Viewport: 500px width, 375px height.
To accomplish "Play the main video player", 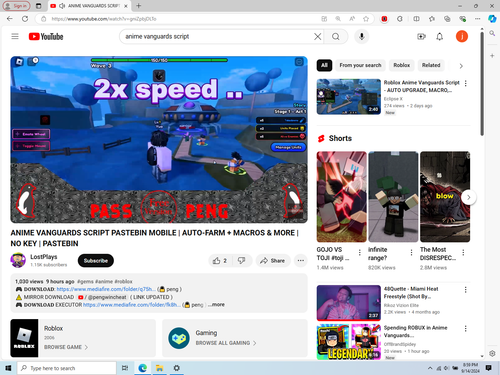I will tap(159, 140).
